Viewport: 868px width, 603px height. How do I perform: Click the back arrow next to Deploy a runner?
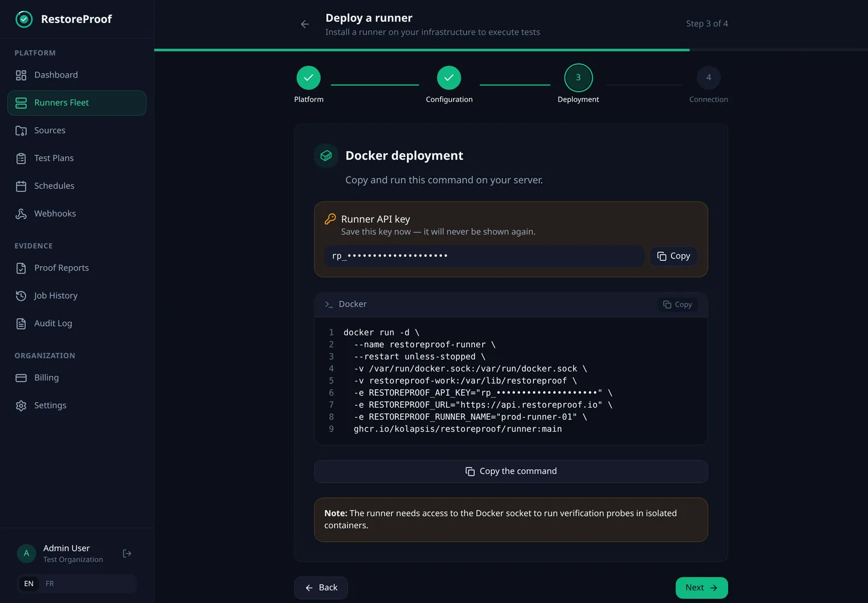point(305,24)
